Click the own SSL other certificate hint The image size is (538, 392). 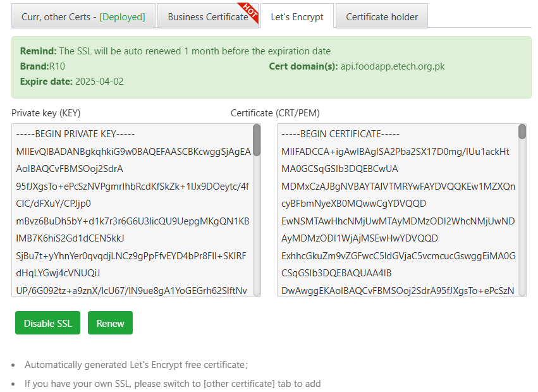click(173, 384)
